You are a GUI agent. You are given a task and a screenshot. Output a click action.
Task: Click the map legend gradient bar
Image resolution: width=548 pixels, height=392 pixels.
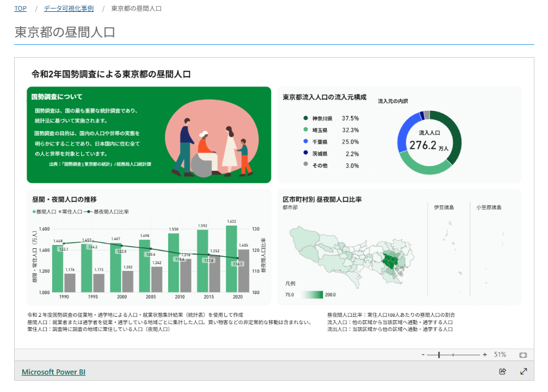click(311, 295)
